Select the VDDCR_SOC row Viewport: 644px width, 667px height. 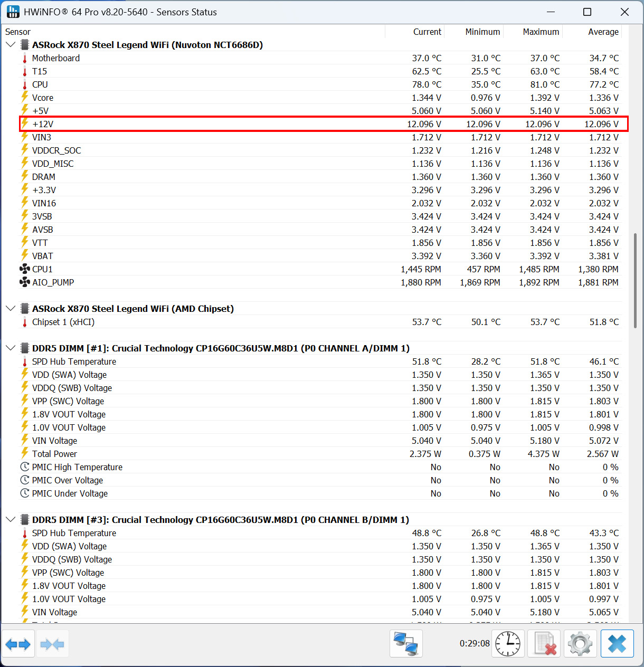(x=320, y=150)
